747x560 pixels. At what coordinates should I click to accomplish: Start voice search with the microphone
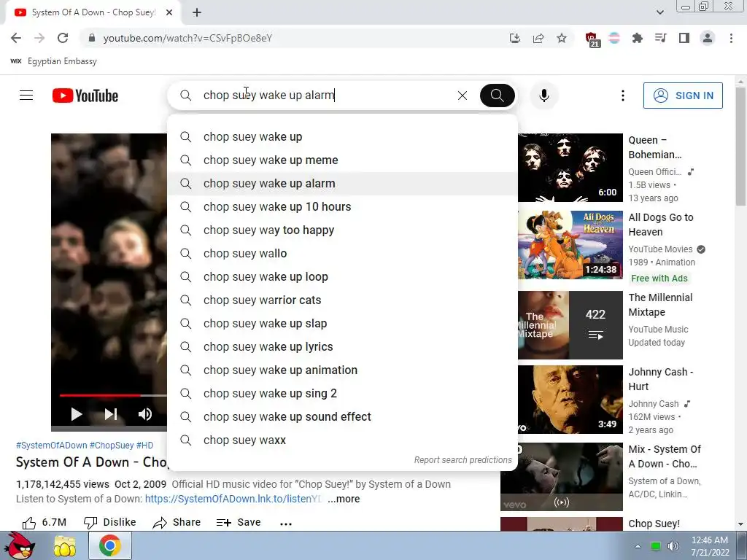click(543, 96)
